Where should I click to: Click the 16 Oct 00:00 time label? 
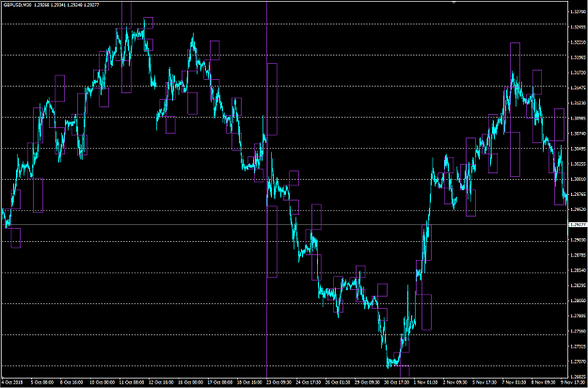point(188,382)
